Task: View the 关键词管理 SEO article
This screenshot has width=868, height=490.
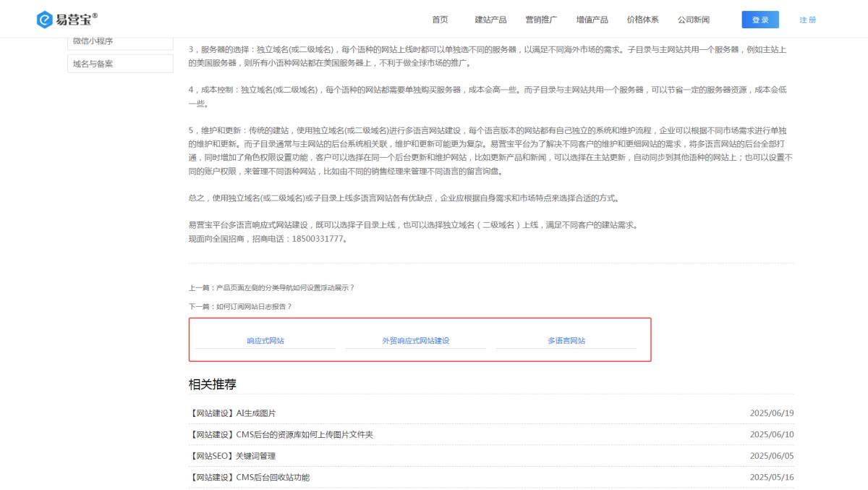Action: [x=232, y=456]
